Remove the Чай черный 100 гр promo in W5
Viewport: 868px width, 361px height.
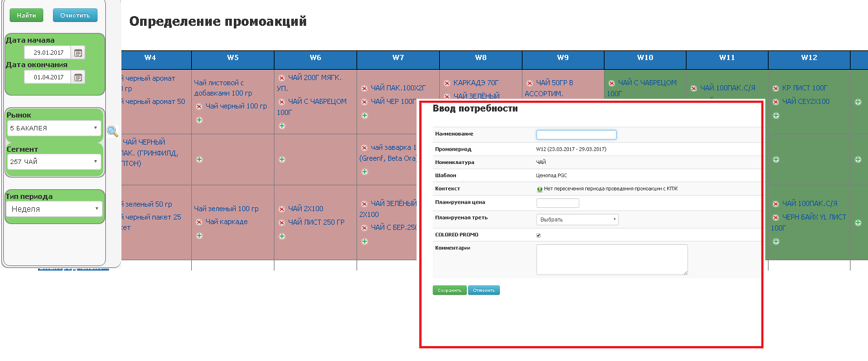(x=199, y=107)
